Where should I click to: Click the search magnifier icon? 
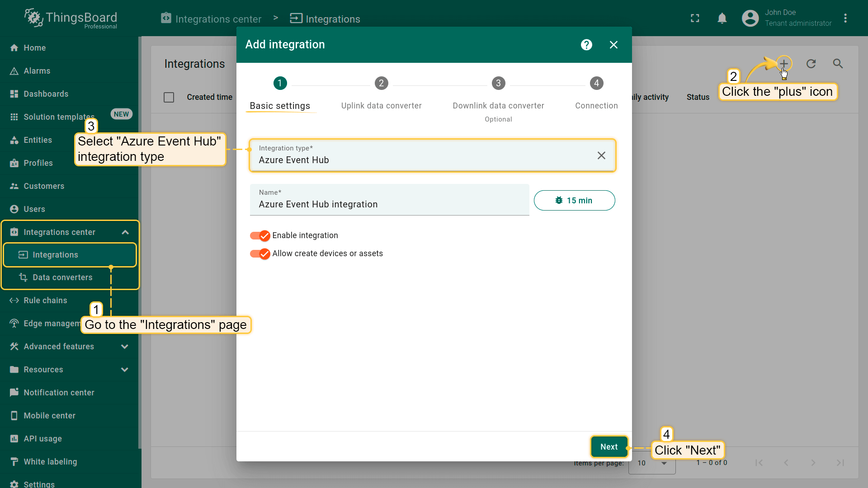coord(838,64)
